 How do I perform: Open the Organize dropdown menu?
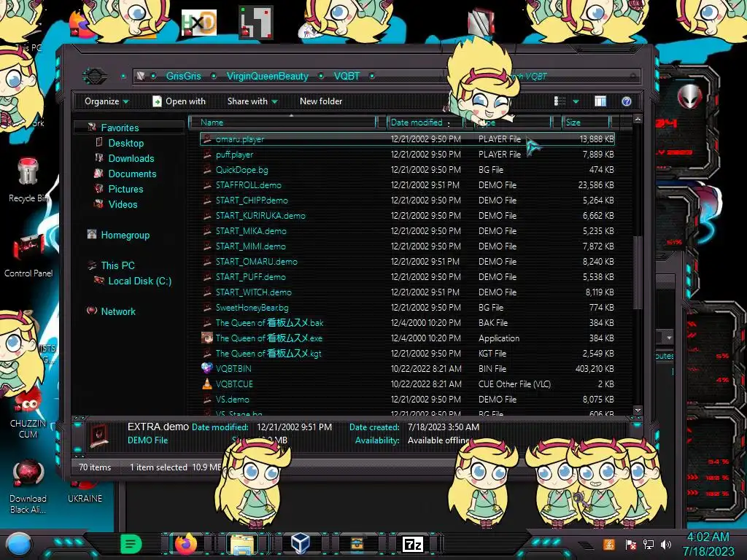pyautogui.click(x=107, y=101)
